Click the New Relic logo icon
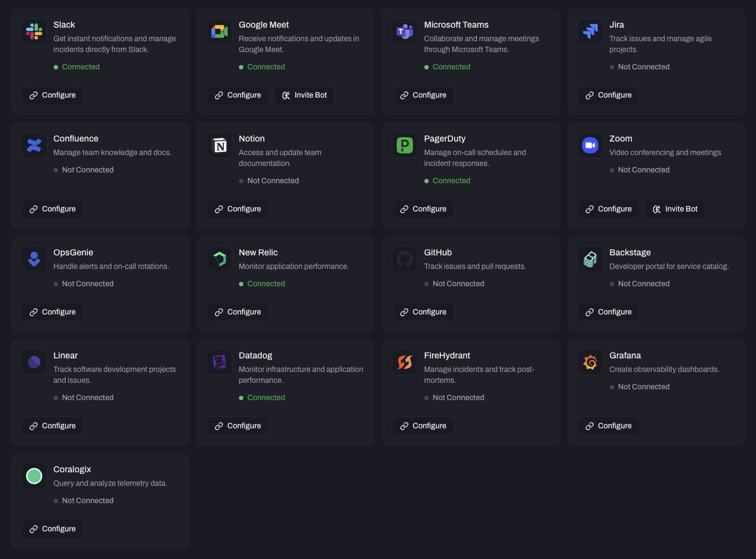 [219, 259]
